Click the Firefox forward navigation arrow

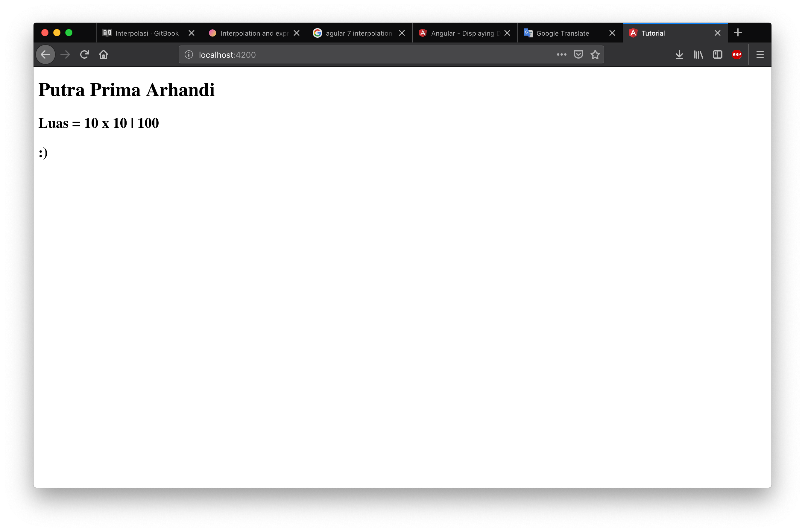(65, 55)
